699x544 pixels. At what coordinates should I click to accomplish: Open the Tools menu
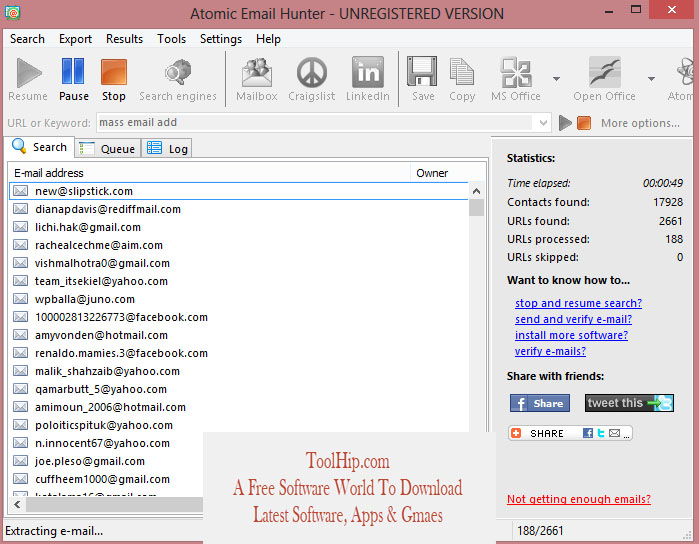171,39
